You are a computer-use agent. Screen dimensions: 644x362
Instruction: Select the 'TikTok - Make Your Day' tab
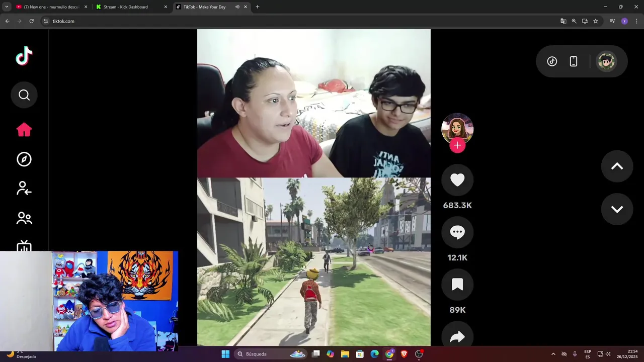204,7
